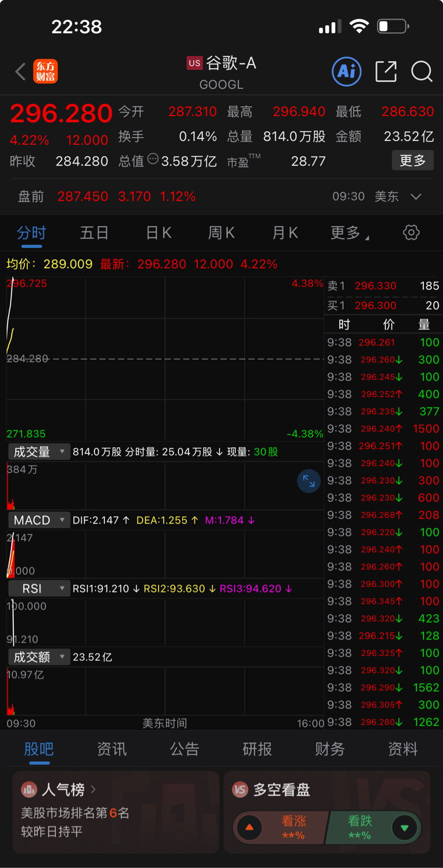The width and height of the screenshot is (443, 868).
Task: Open the 更多 chart period dropdown
Action: pyautogui.click(x=350, y=233)
